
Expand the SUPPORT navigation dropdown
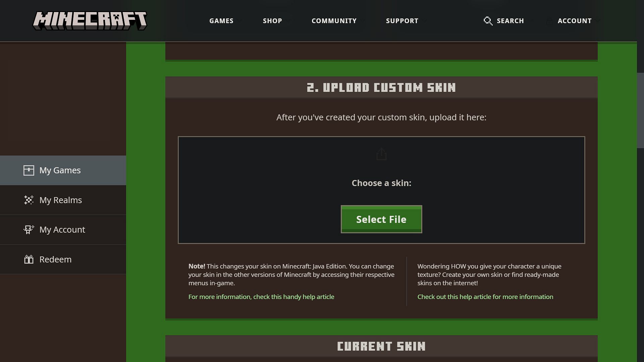(x=402, y=21)
